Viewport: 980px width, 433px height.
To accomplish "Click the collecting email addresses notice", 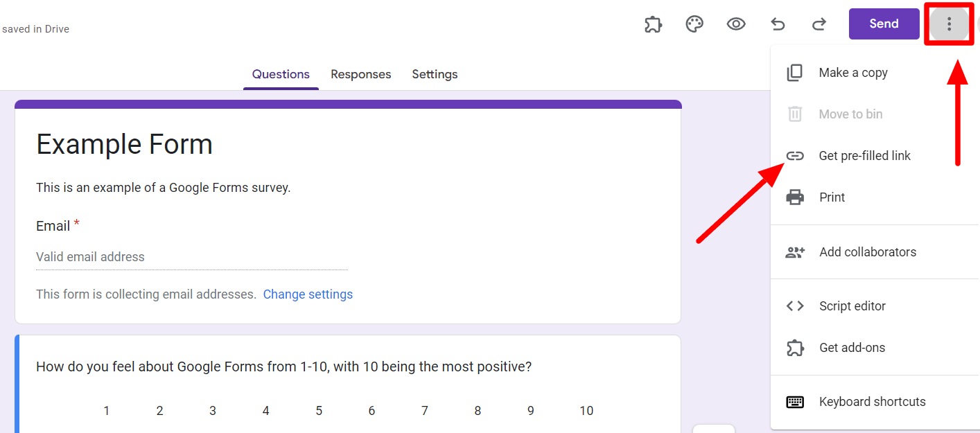I will pos(146,294).
